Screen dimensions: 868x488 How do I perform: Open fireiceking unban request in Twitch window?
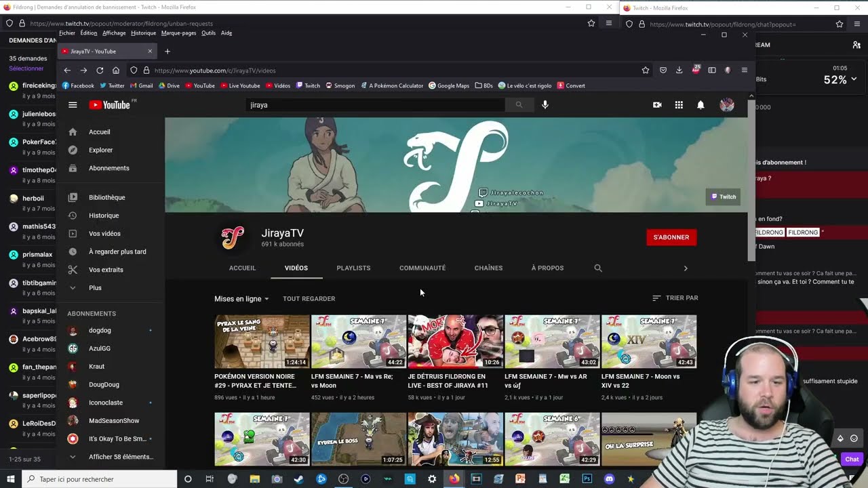(33, 91)
